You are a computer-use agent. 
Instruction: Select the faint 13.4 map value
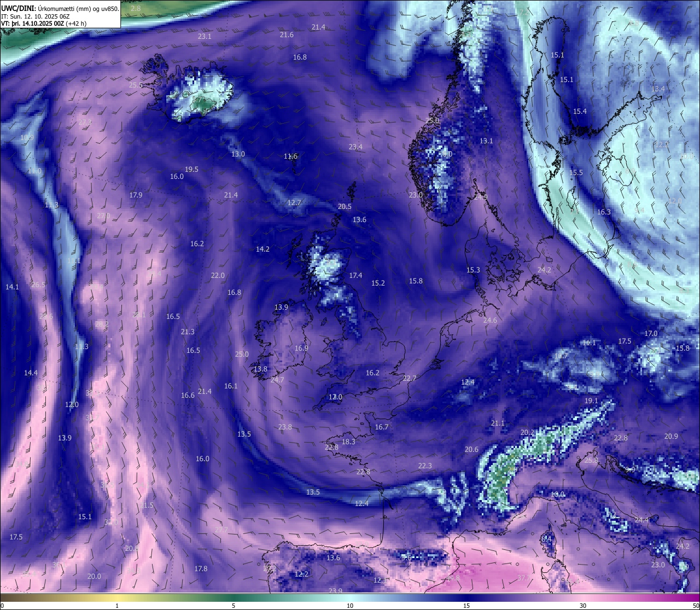point(658,89)
